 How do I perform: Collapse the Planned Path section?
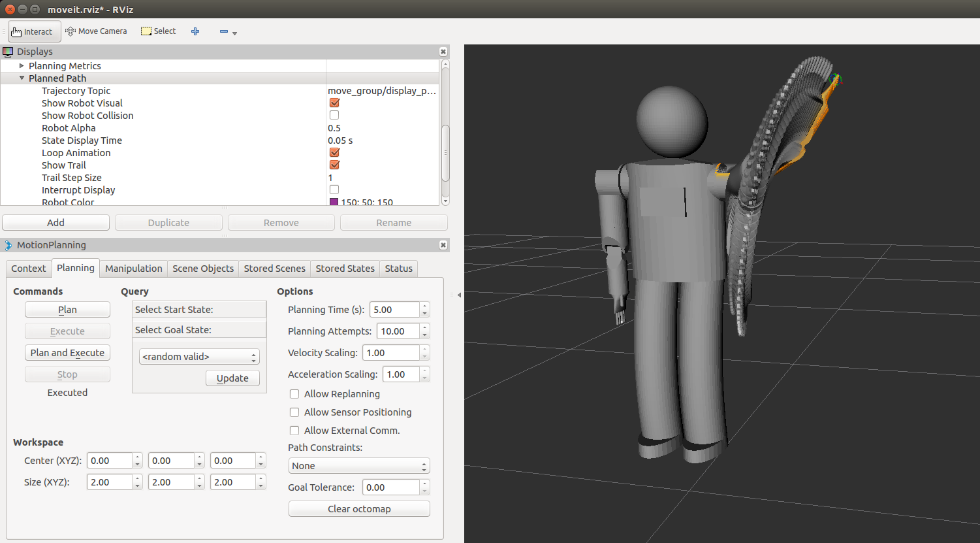click(x=22, y=78)
